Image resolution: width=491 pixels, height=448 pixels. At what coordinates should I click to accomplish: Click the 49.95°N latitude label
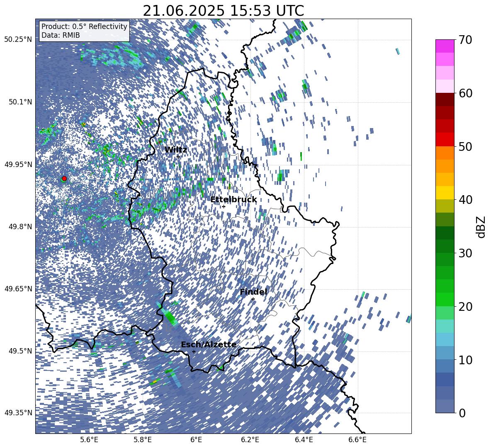pos(18,164)
